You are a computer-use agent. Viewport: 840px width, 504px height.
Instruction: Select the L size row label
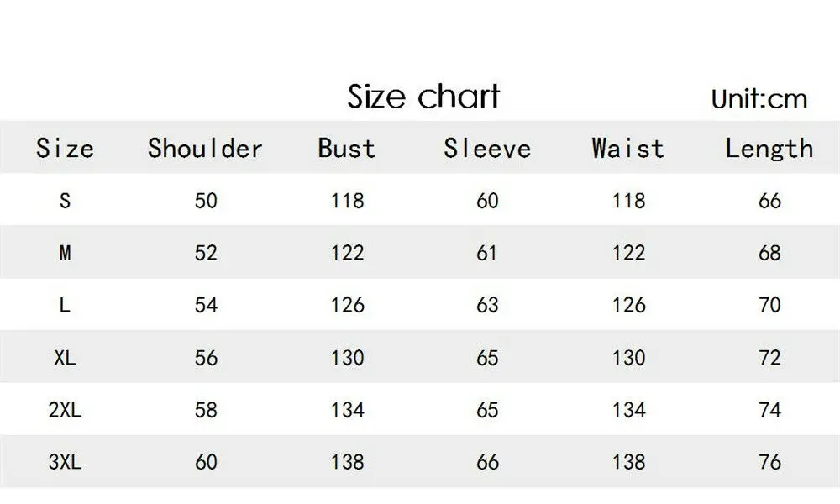(x=65, y=305)
